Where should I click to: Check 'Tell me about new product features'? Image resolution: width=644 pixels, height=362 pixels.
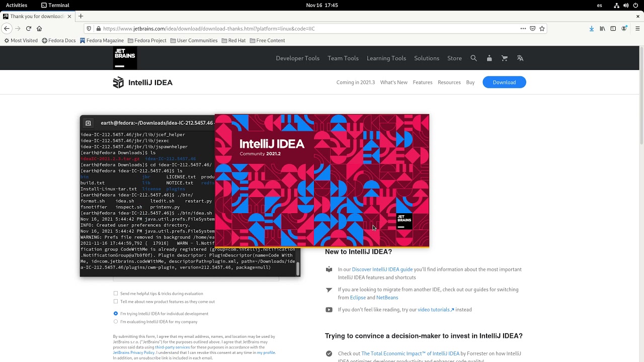click(116, 302)
